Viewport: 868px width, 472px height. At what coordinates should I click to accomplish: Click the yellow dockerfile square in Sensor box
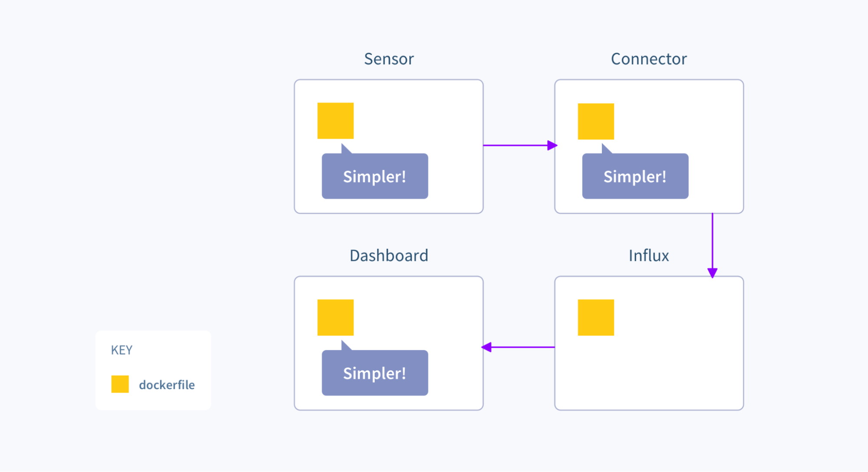tap(335, 121)
